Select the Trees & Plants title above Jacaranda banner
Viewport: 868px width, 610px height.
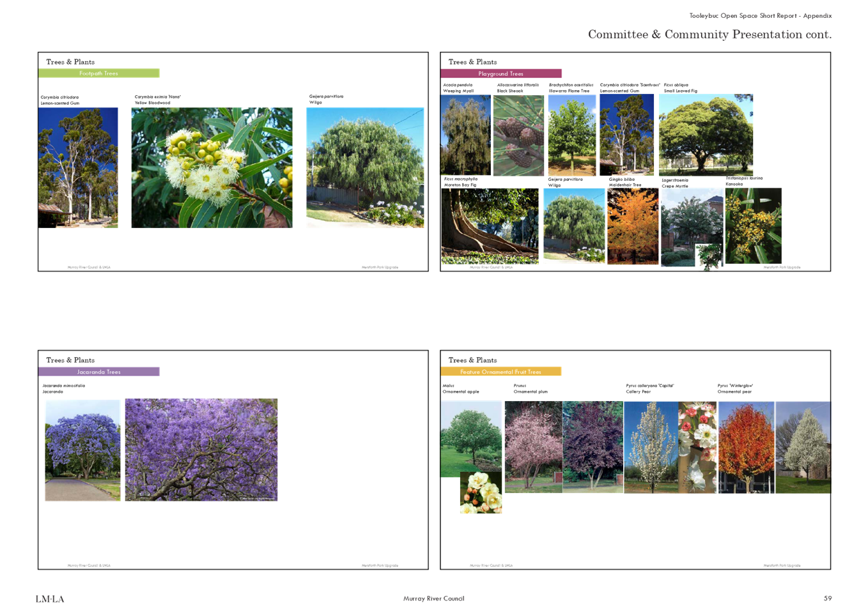[x=70, y=360]
